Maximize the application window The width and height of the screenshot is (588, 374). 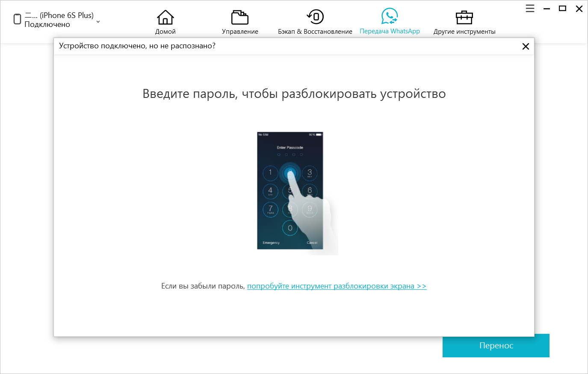tap(563, 8)
